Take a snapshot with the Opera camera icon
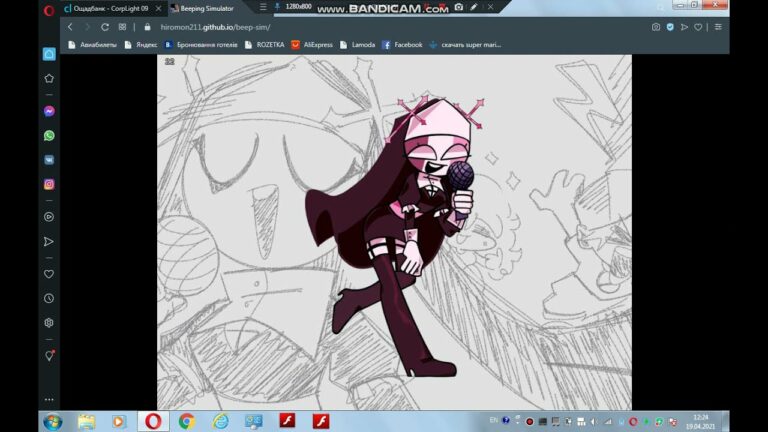The image size is (768, 432). point(656,27)
